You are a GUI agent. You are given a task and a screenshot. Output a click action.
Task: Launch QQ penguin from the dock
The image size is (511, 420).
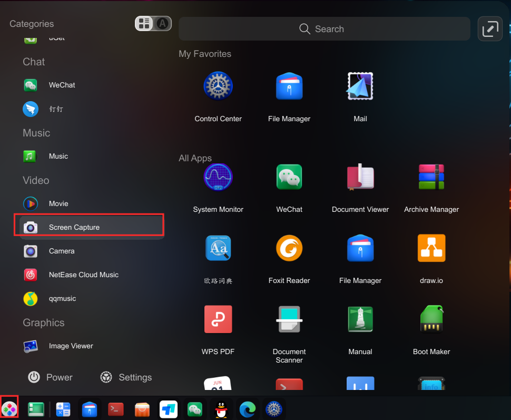[221, 409]
